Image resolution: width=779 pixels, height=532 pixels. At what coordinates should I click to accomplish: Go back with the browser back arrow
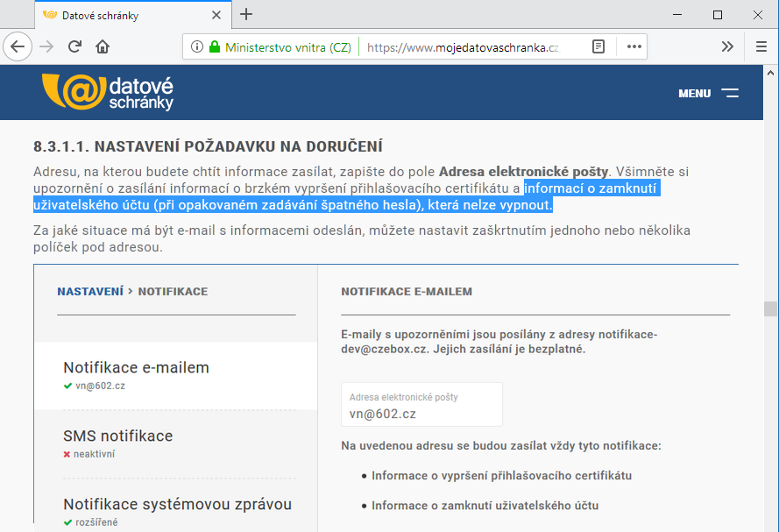pos(18,46)
